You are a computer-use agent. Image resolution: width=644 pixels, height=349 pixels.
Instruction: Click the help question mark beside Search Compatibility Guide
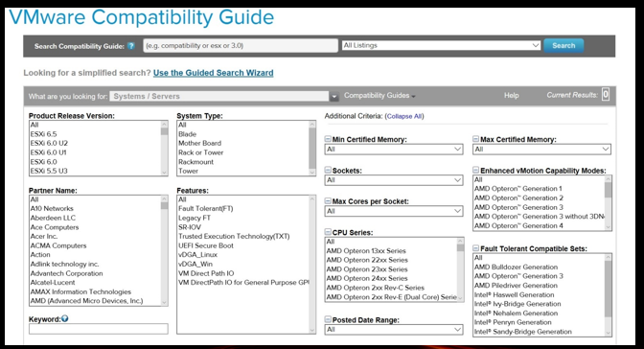click(131, 46)
